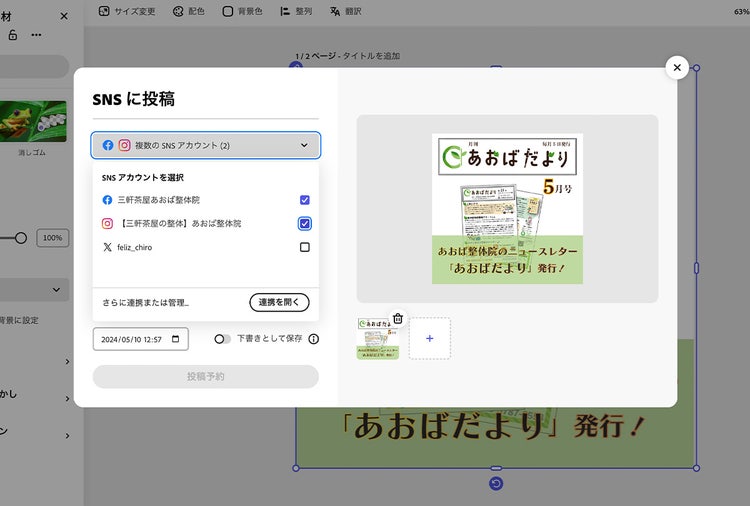Click the search field in left panel
This screenshot has width=750, height=506.
pos(34,66)
